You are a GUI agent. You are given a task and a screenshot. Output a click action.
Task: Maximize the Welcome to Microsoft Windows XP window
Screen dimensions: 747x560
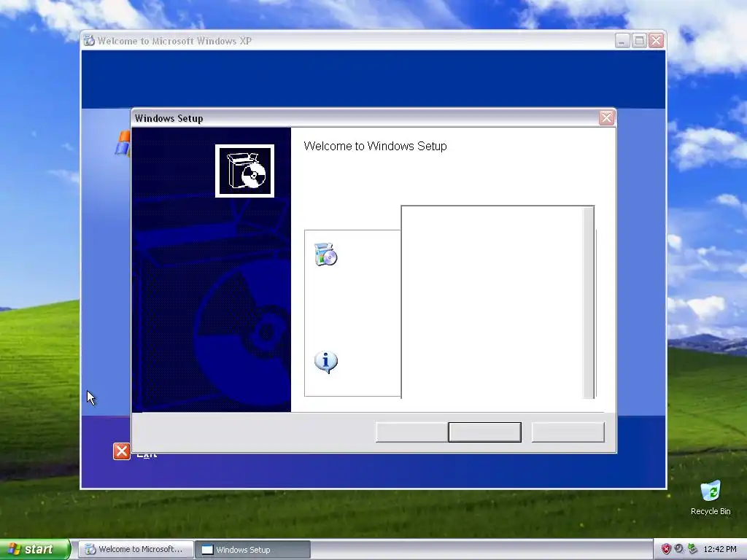[639, 41]
